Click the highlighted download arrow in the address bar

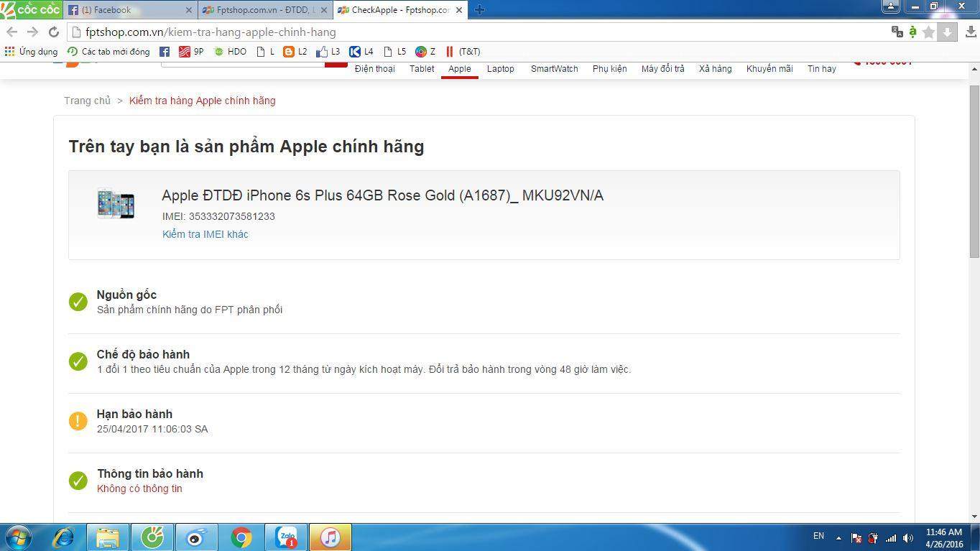click(x=947, y=32)
